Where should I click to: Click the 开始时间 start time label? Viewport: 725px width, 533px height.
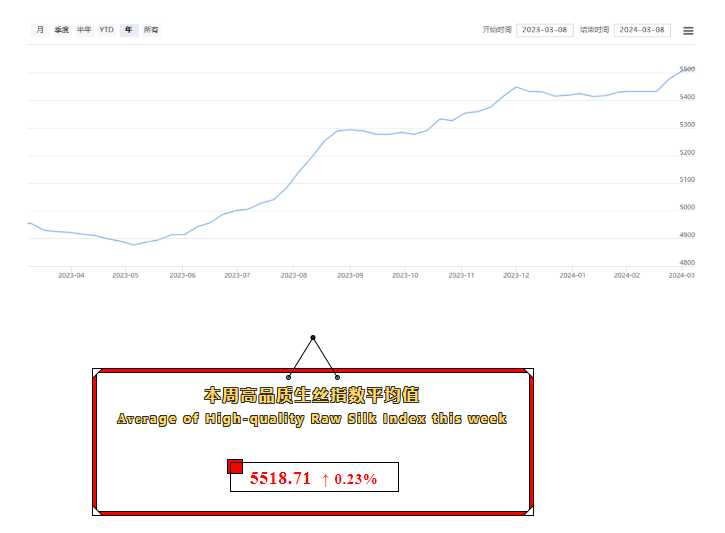click(x=497, y=30)
